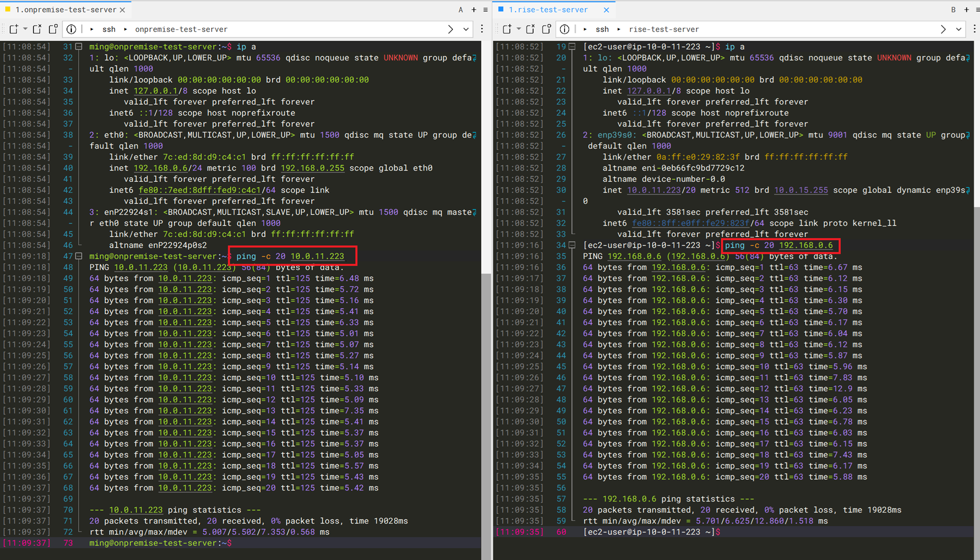Screen dimensions: 980x560
Task: Open fe80::8ff:e0ff:fe29:823f IPv6 link
Action: pyautogui.click(x=690, y=223)
